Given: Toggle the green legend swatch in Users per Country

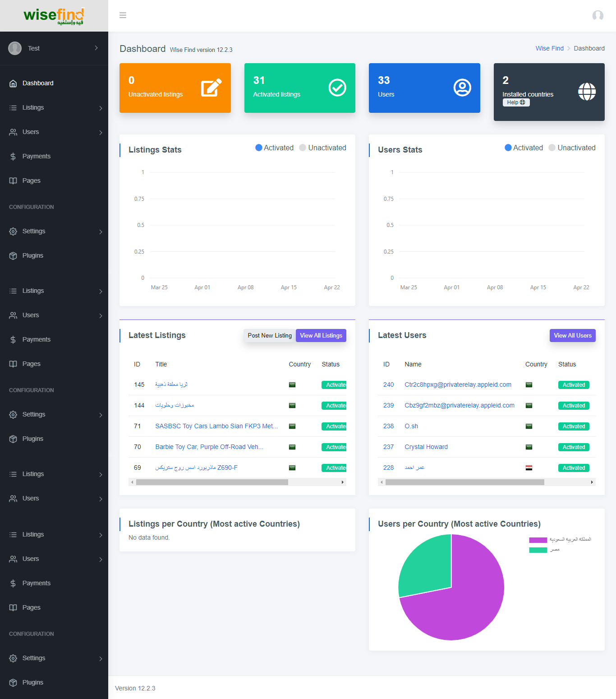Looking at the screenshot, I should click(x=538, y=550).
